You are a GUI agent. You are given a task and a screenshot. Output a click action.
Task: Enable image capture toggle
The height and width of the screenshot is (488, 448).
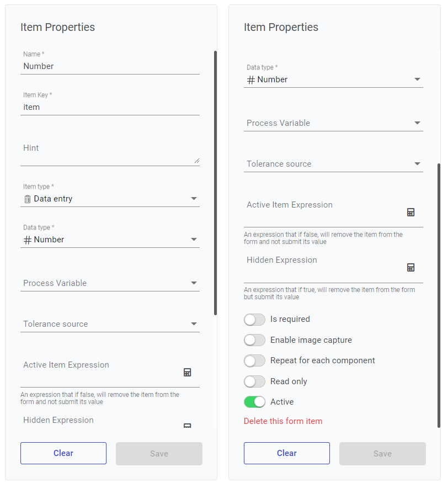tap(254, 340)
